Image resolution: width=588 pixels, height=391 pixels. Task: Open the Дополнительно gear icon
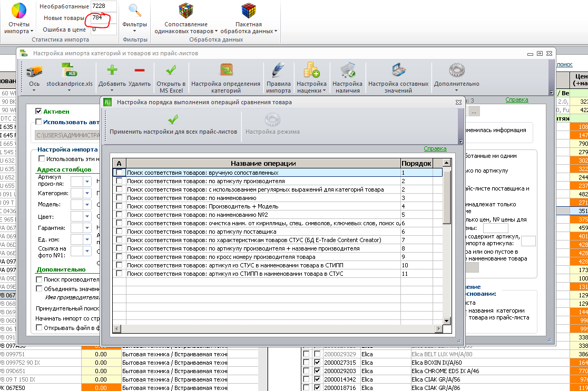(x=457, y=70)
